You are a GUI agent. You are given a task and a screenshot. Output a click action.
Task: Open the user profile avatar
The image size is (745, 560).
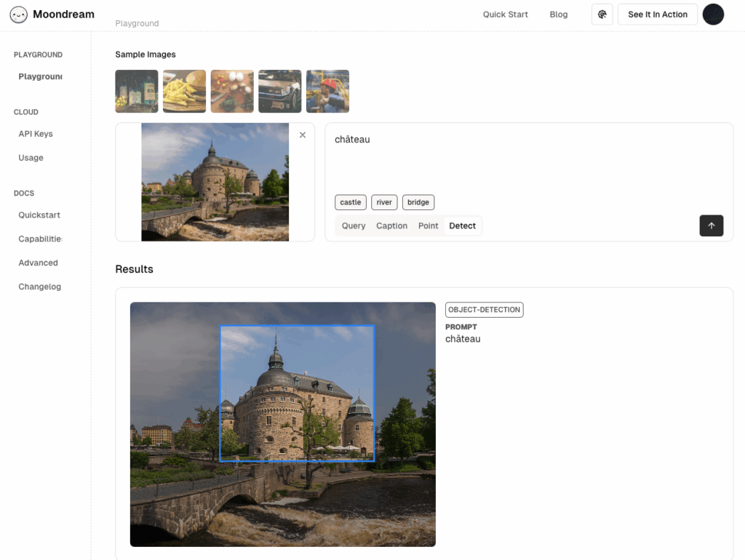coord(713,15)
